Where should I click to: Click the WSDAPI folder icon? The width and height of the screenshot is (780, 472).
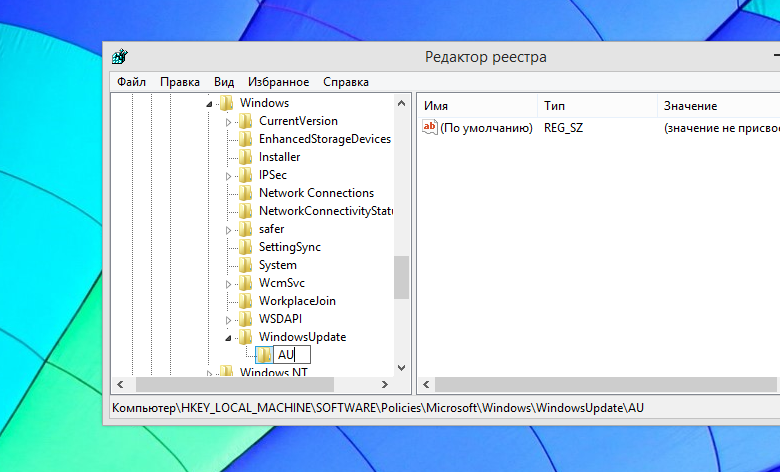[245, 319]
